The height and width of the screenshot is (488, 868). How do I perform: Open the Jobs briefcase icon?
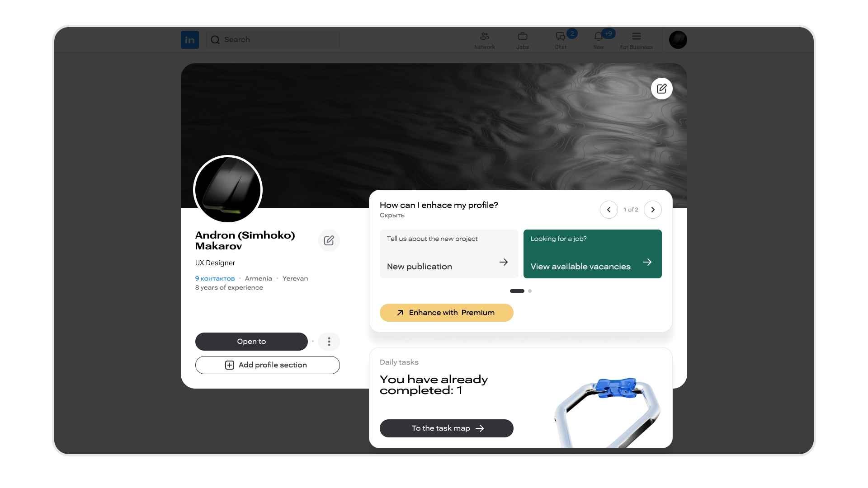(x=523, y=40)
